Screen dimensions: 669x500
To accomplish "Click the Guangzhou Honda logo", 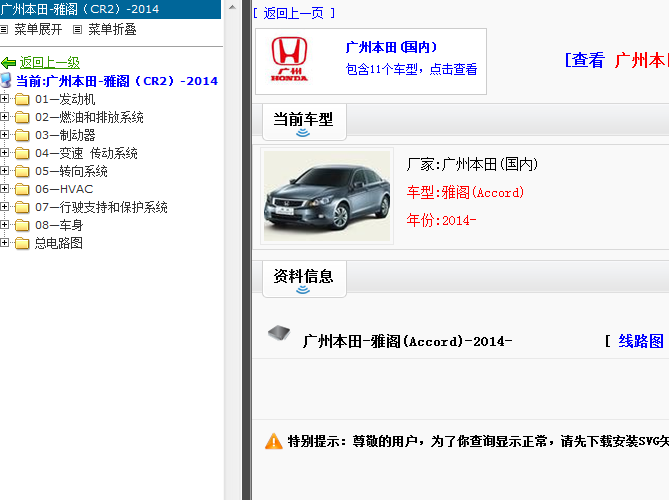I will point(289,59).
